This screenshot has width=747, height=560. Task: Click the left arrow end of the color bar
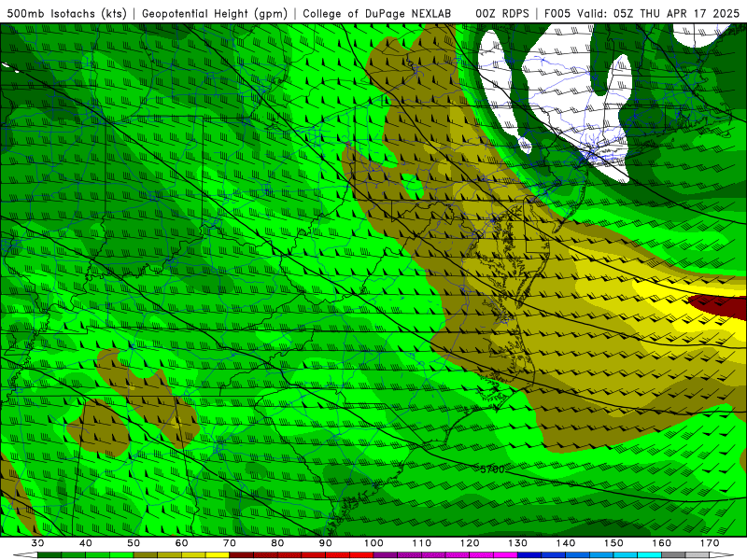coord(25,554)
